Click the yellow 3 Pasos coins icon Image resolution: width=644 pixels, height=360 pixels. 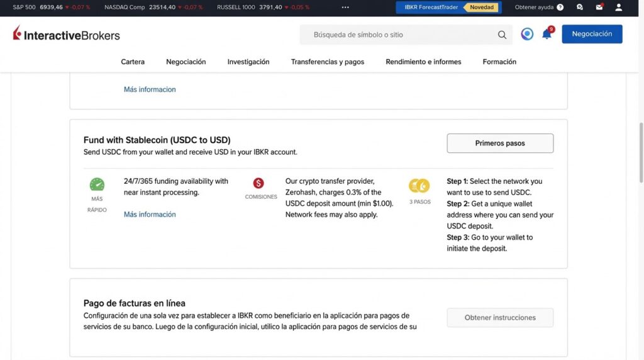[x=419, y=186]
